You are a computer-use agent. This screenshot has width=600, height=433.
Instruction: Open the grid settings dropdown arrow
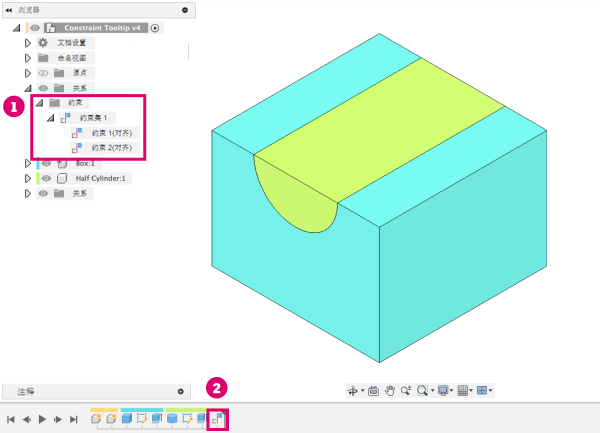tap(471, 391)
